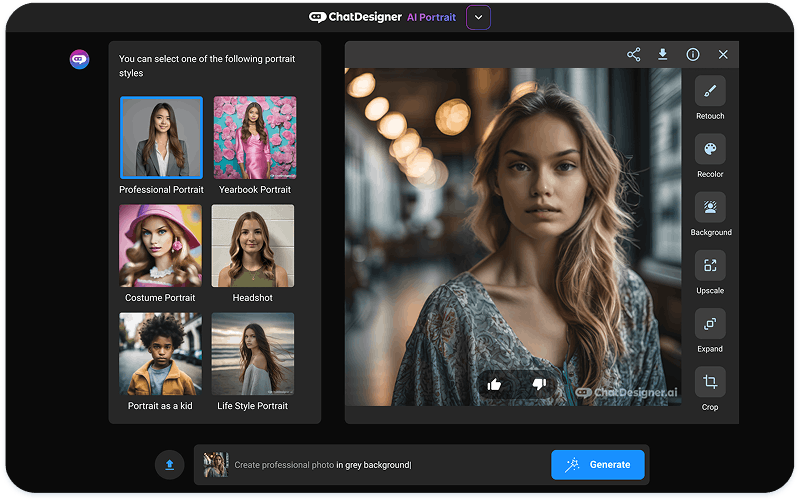Click the ChatDesigner bot avatar icon
The height and width of the screenshot is (501, 800).
pyautogui.click(x=79, y=59)
